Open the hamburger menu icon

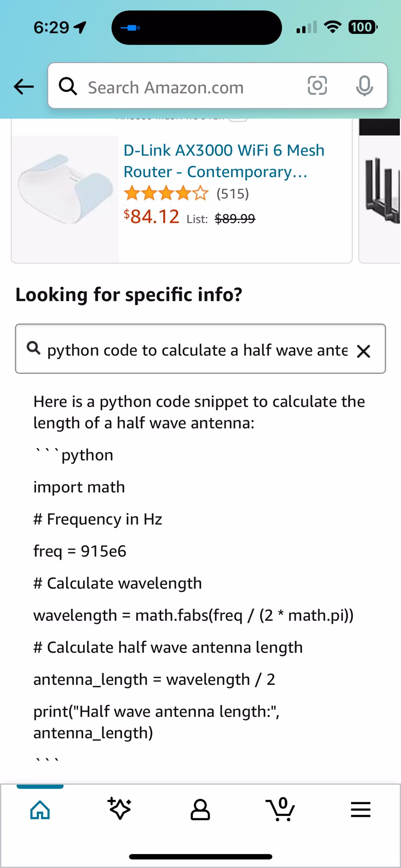[x=361, y=810]
